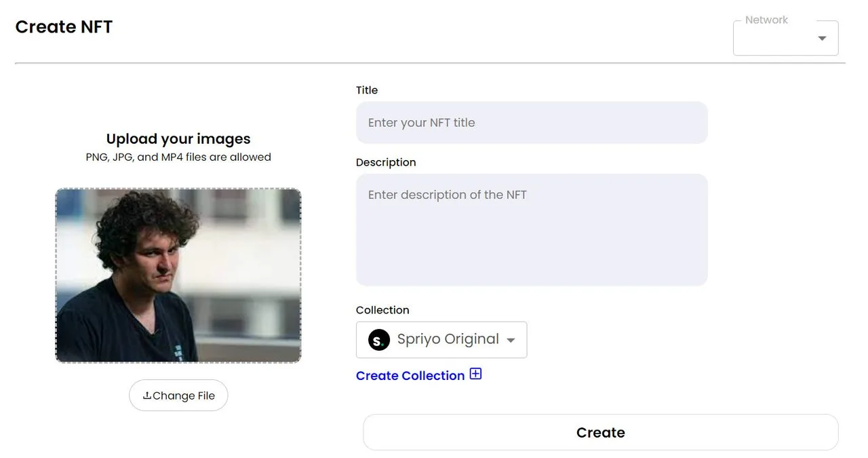Click the Title field label
The width and height of the screenshot is (868, 458).
[367, 90]
